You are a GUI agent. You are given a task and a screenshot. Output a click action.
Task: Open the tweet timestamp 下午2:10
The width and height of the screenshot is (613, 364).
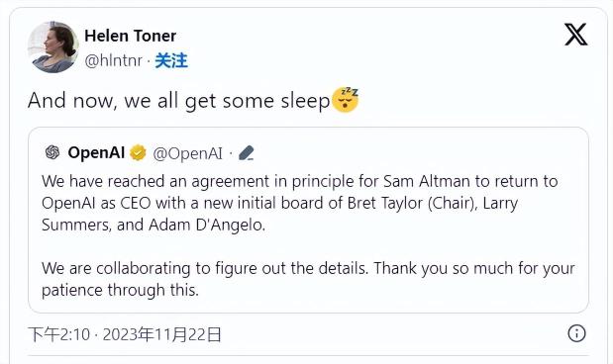click(x=59, y=334)
